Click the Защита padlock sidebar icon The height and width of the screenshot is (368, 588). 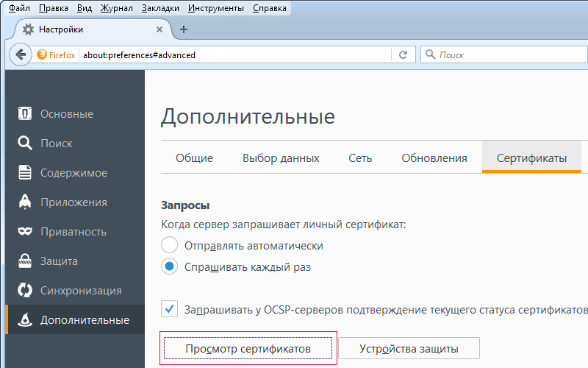coord(25,261)
